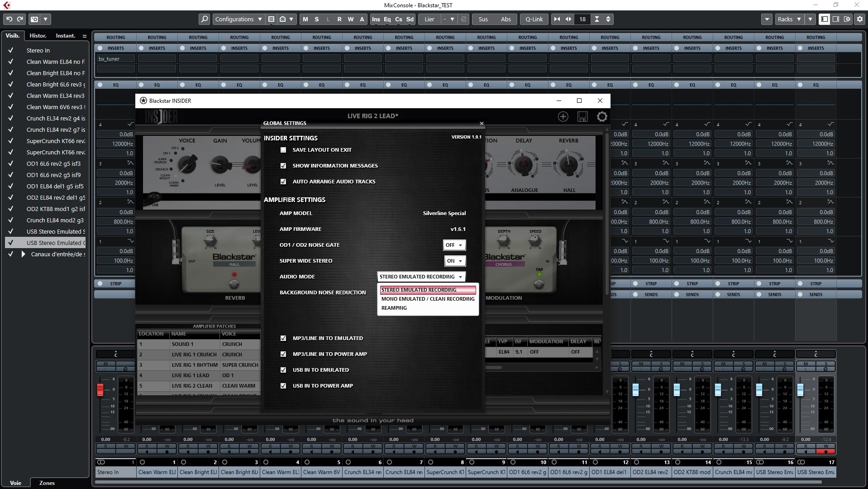Save the patch with the floppy disk icon
Image resolution: width=868 pixels, height=489 pixels.
click(x=582, y=117)
